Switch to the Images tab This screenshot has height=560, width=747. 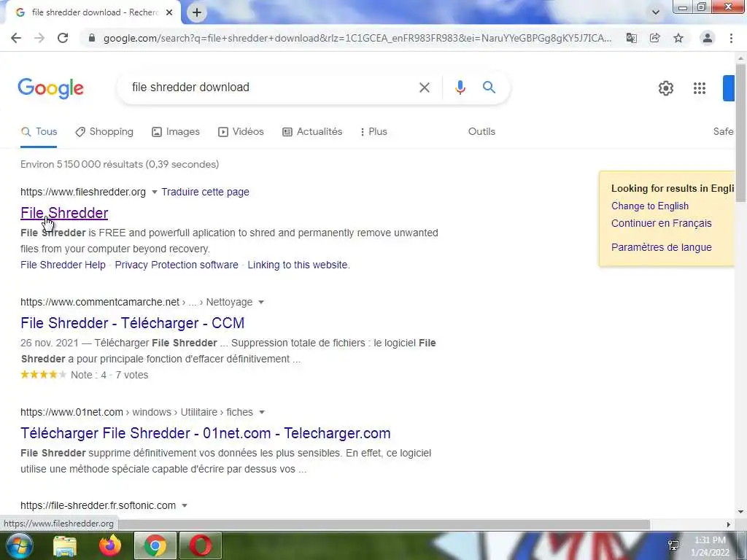[x=175, y=132]
